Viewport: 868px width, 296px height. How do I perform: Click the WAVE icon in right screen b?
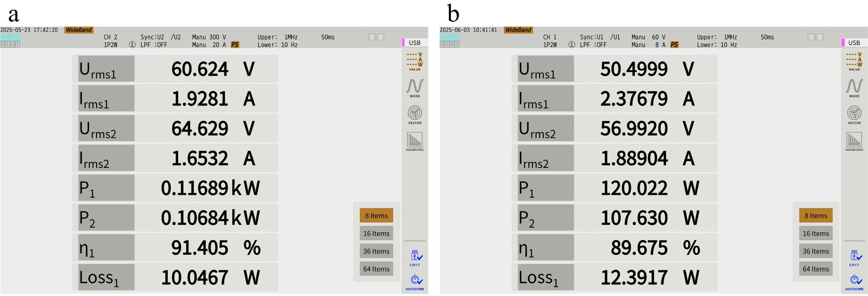(854, 88)
